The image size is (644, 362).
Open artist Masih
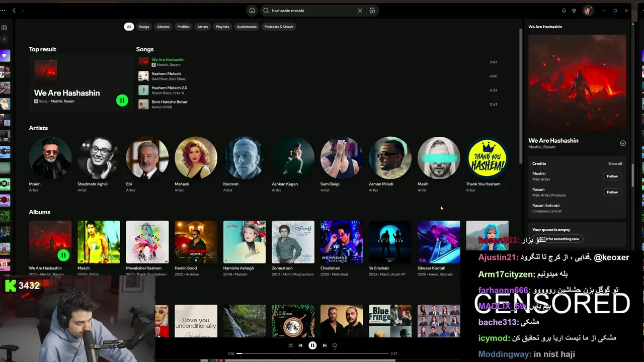pos(438,158)
